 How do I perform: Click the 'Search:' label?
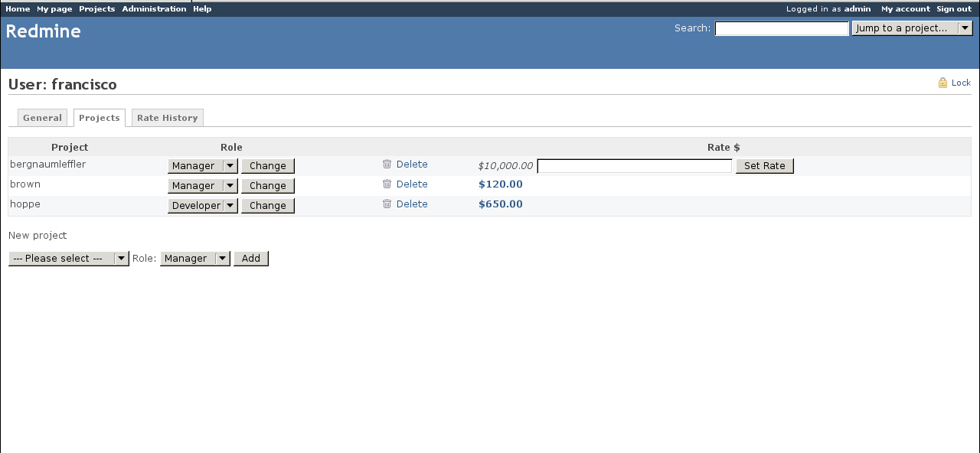point(693,28)
